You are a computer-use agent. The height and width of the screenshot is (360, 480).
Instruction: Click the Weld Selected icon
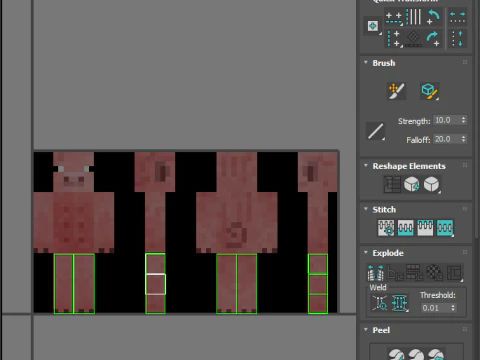pos(400,303)
